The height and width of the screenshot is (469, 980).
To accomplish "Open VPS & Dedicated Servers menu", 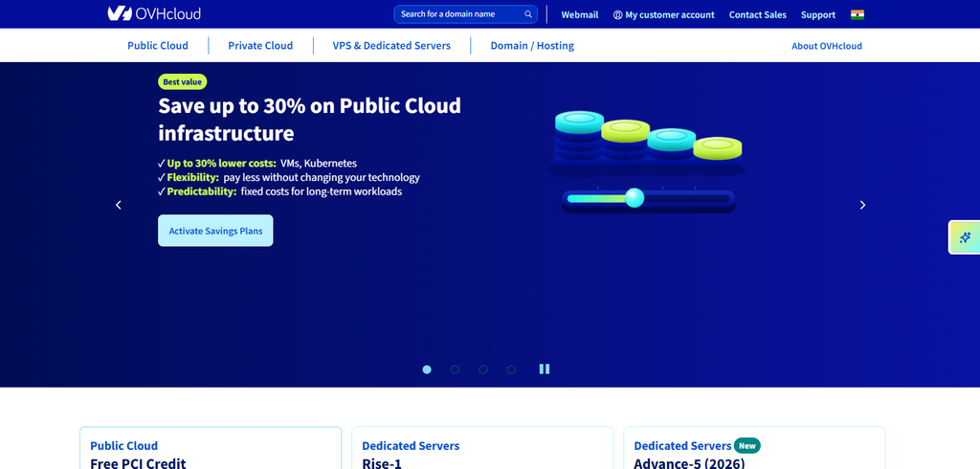I will pyautogui.click(x=391, y=46).
